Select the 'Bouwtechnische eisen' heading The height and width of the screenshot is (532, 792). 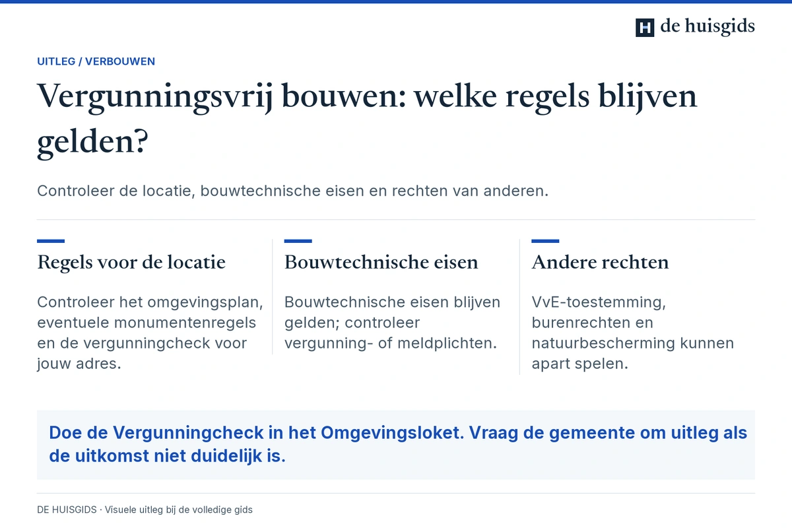(381, 262)
